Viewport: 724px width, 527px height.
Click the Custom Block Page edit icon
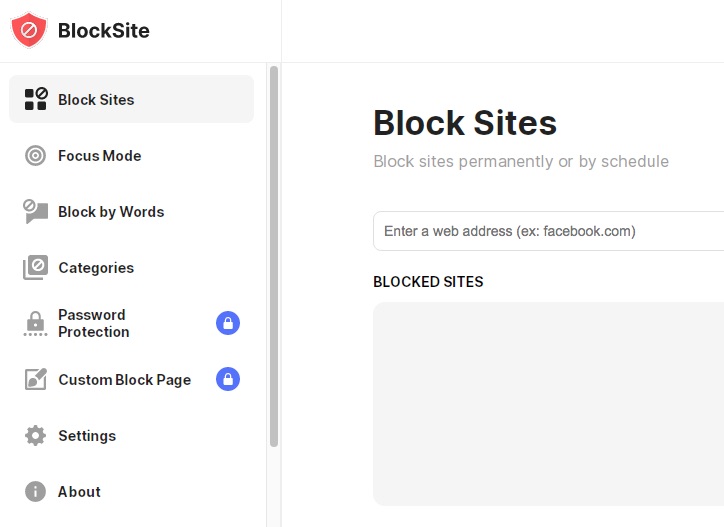[36, 379]
